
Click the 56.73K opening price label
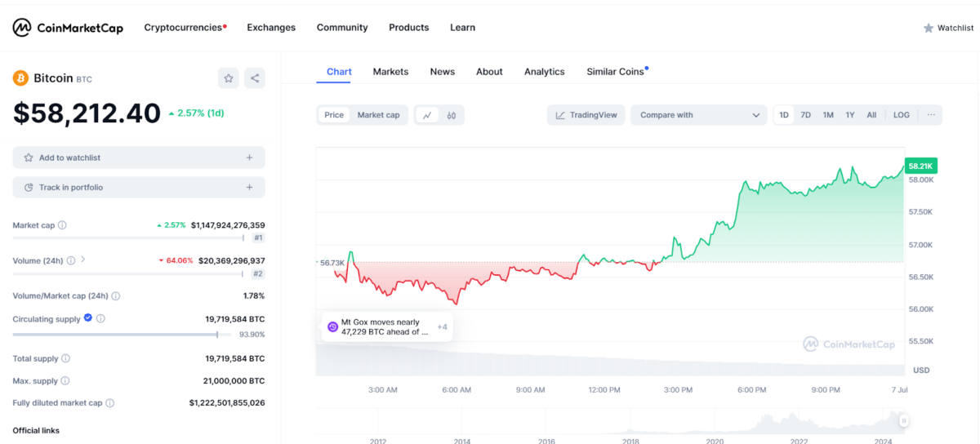pos(332,263)
